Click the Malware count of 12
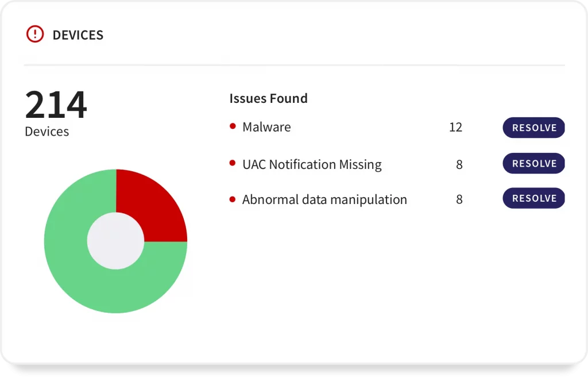588x377 pixels. (x=455, y=127)
